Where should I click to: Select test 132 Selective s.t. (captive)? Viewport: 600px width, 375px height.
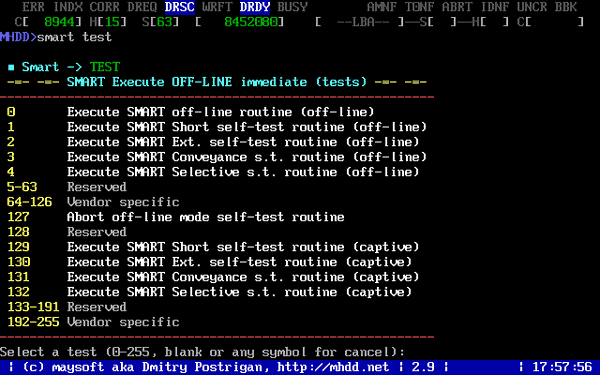[209, 292]
